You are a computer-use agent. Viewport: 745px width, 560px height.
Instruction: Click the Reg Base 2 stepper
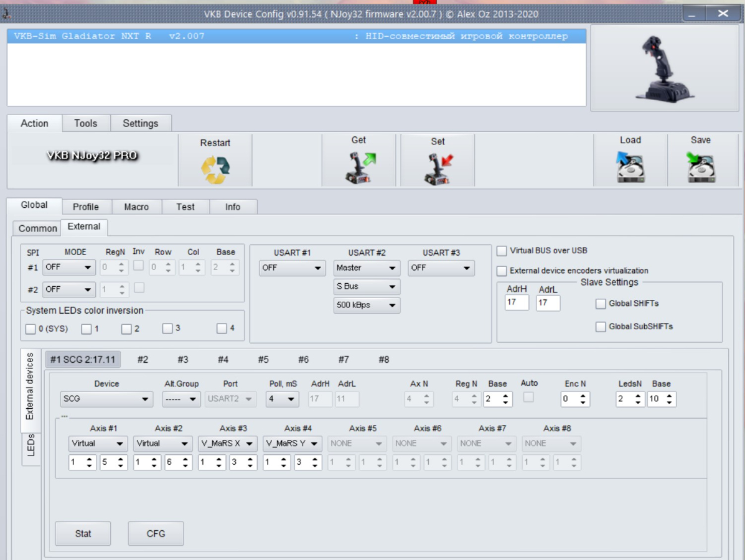pyautogui.click(x=497, y=399)
